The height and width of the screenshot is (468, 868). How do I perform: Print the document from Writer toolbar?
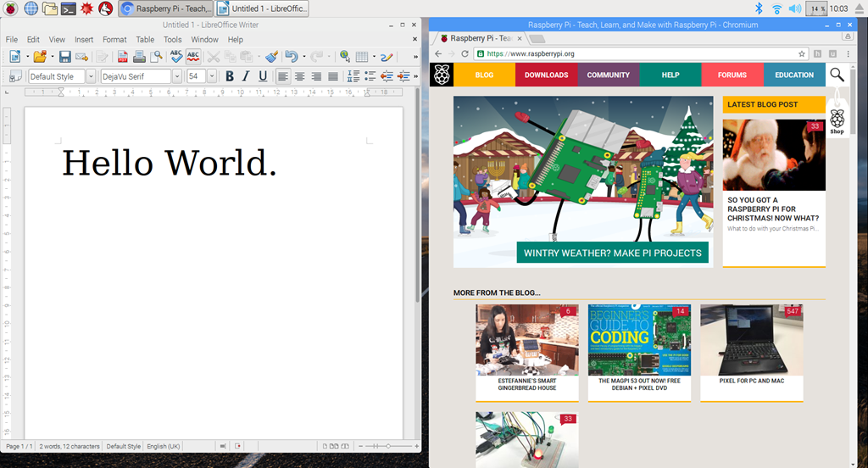[x=139, y=57]
